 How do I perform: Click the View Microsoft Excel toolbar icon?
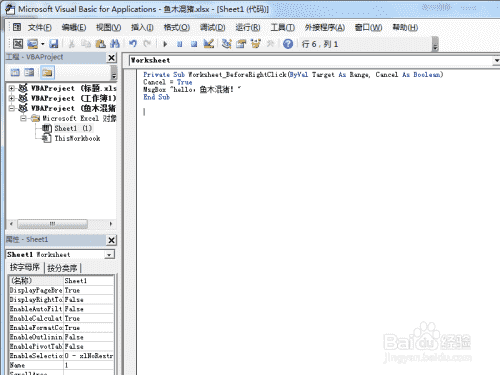tap(18, 44)
